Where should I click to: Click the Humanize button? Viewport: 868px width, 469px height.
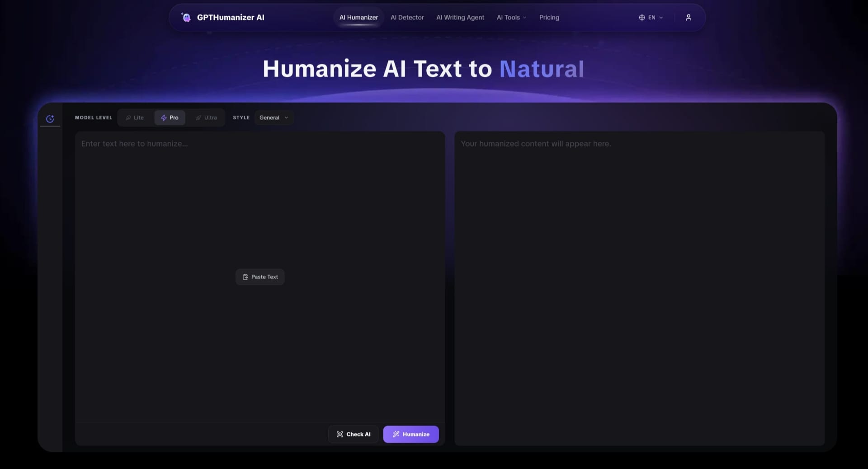coord(410,434)
